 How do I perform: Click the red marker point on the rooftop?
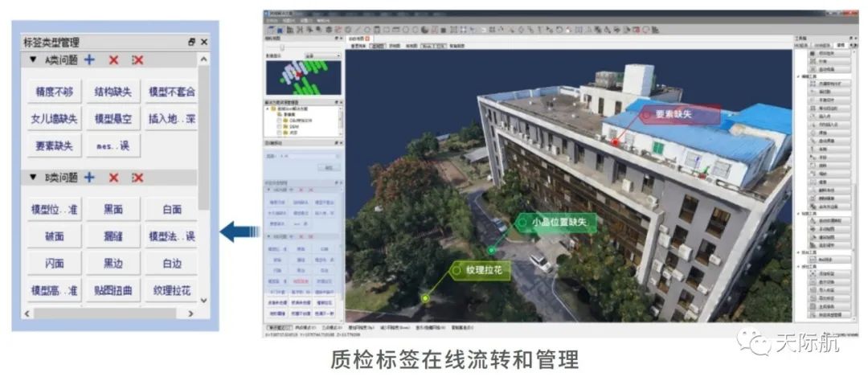(615, 142)
